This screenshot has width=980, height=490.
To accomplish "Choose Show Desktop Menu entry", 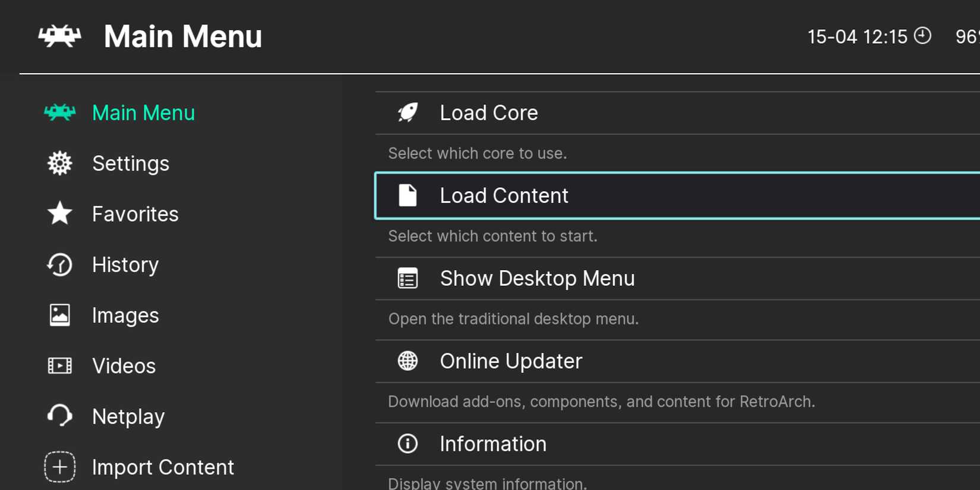I will coord(677,279).
